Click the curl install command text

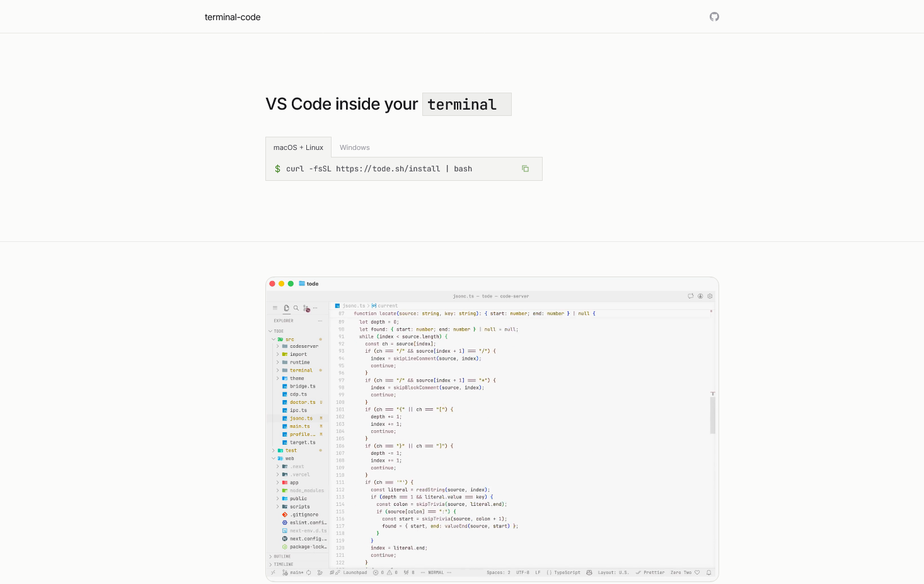[379, 169]
